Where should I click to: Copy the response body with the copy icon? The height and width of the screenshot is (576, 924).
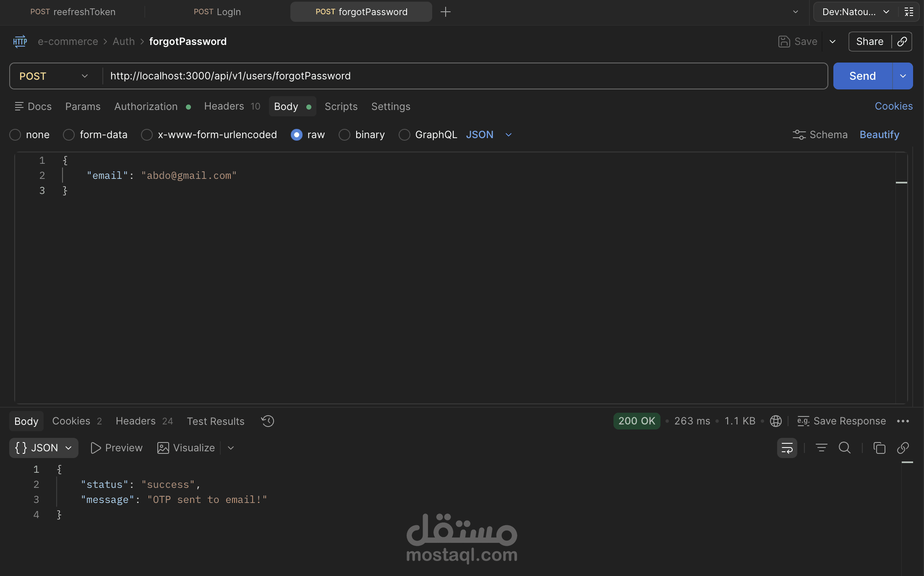tap(879, 448)
